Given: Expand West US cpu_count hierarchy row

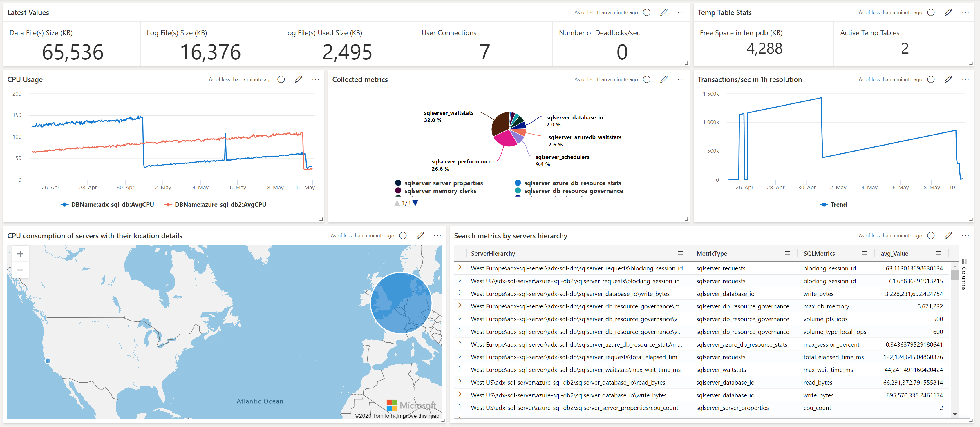Looking at the screenshot, I should tap(460, 407).
